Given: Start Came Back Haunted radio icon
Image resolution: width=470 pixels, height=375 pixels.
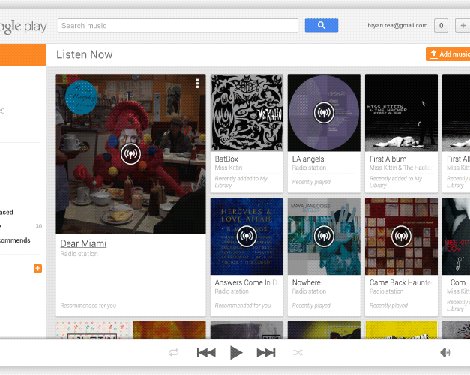Looking at the screenshot, I should (x=401, y=236).
